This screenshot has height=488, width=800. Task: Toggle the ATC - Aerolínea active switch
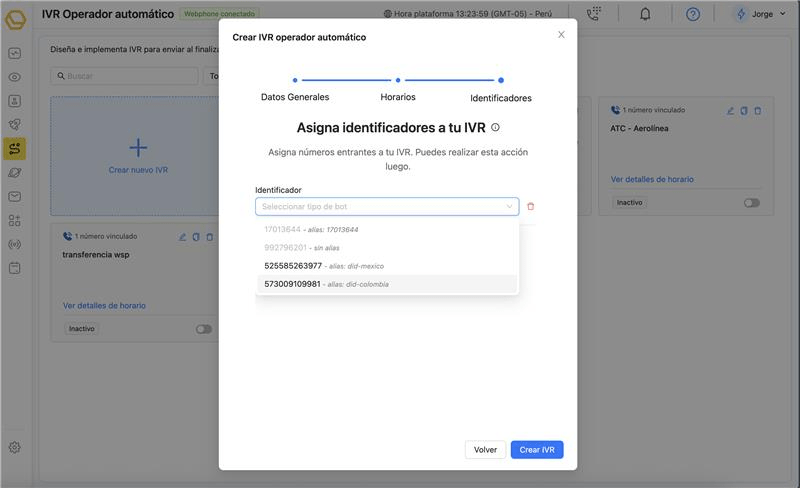pyautogui.click(x=751, y=202)
